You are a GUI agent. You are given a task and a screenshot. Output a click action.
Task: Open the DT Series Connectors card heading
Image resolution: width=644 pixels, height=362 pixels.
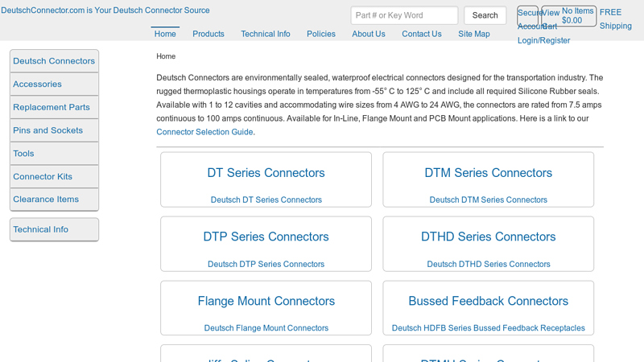[x=266, y=173]
